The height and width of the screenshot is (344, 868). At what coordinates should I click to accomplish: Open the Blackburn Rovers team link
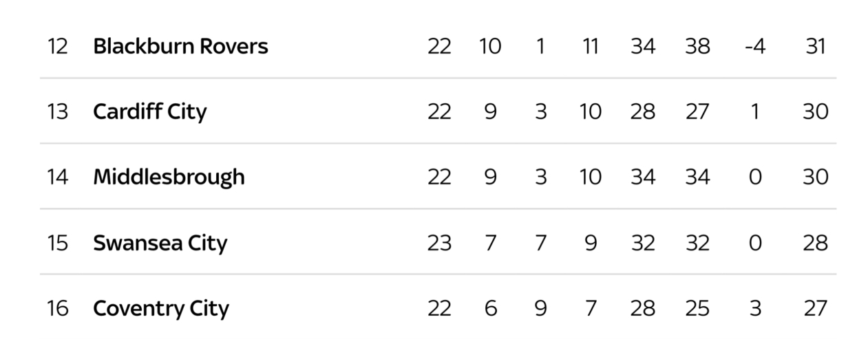pos(180,47)
